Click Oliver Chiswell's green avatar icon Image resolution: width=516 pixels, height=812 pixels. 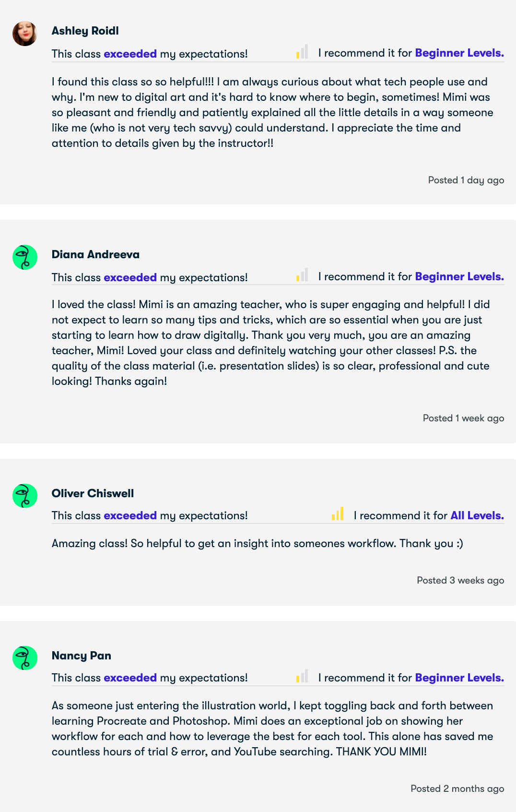[x=25, y=496]
